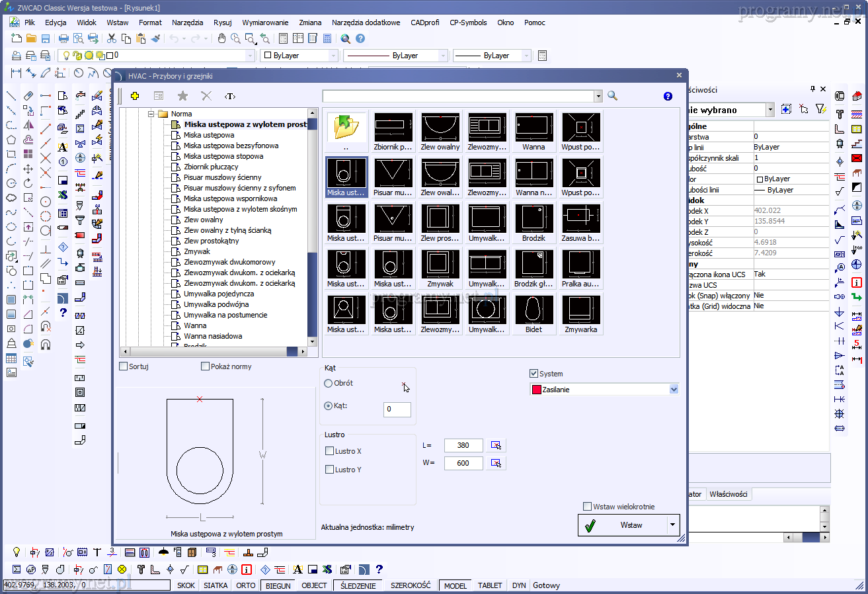This screenshot has height=594, width=868.
Task: Click the pick-length icon next to L field
Action: (x=496, y=445)
